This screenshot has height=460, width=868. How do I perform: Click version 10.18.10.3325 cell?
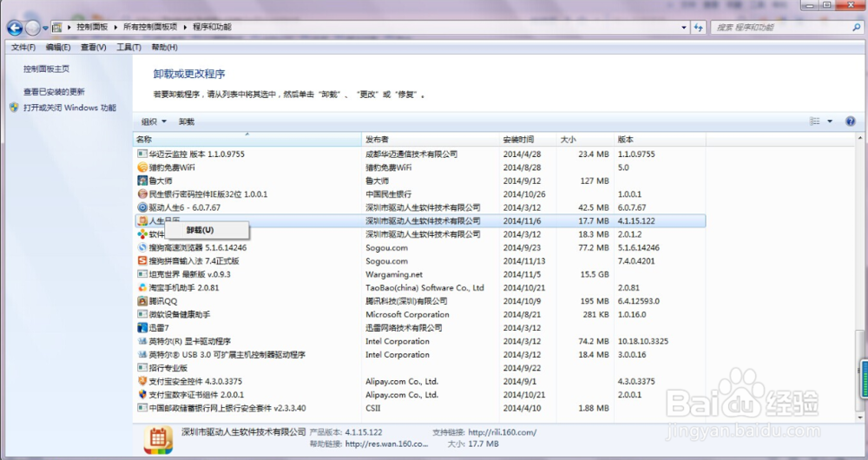tap(643, 341)
